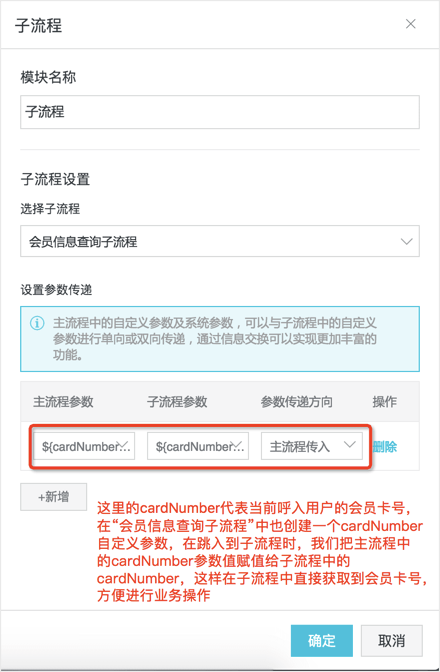The image size is (440, 672).
Task: Focus the 模块名称 input field
Action: (x=220, y=112)
